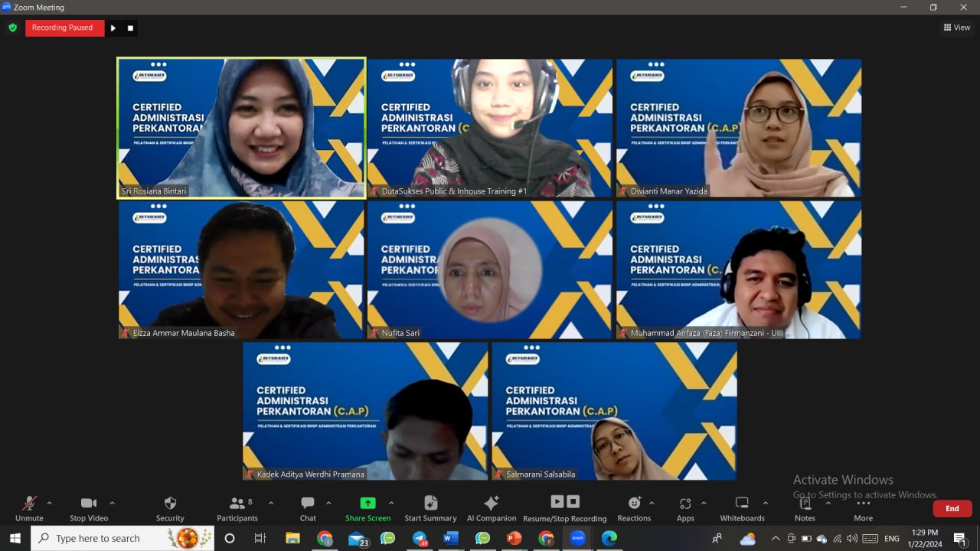
Task: Click the name label "Nufita Sari"
Action: (400, 333)
